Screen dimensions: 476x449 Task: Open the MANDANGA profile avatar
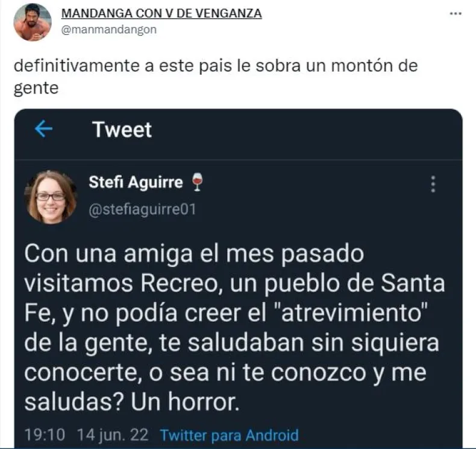point(33,22)
